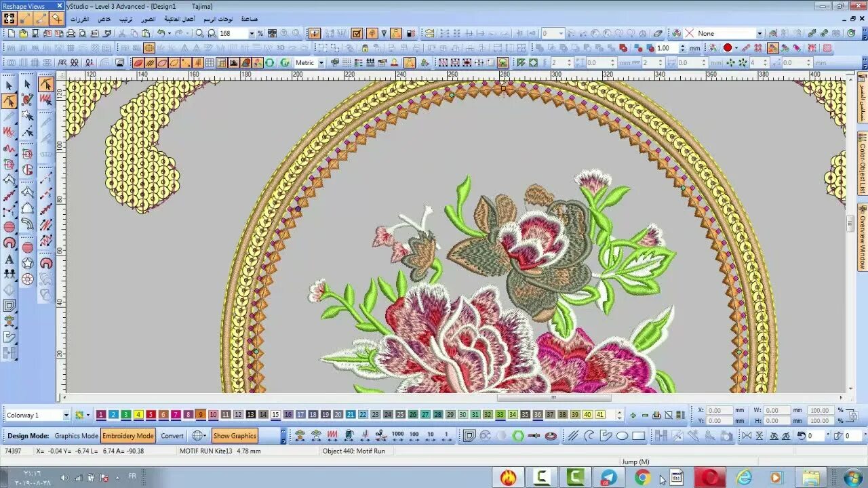Open the Metric units dropdown
The height and width of the screenshot is (488, 868).
tap(321, 62)
